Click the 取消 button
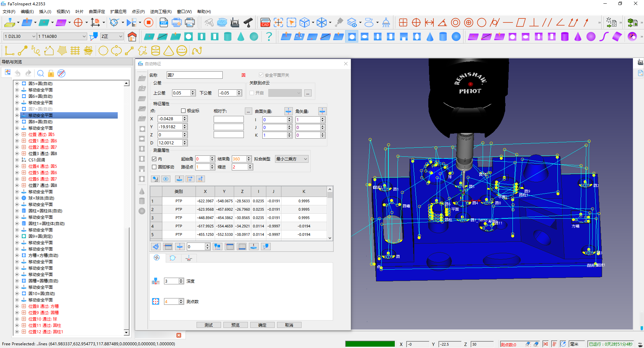The image size is (644, 348). click(289, 325)
